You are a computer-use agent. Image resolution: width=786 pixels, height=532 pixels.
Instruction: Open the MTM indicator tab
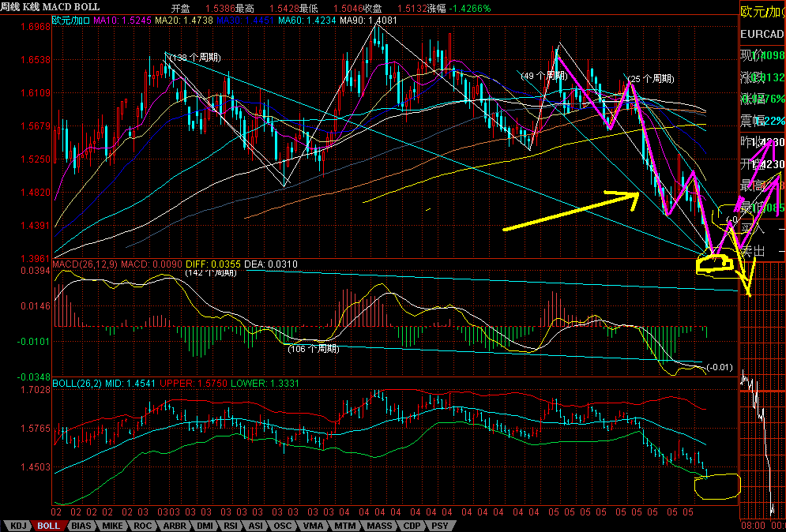(345, 526)
